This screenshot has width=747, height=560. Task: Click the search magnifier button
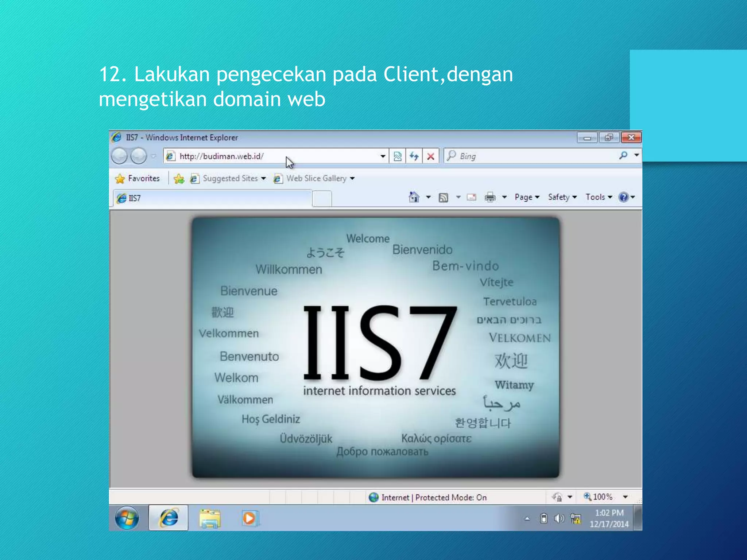tap(623, 156)
